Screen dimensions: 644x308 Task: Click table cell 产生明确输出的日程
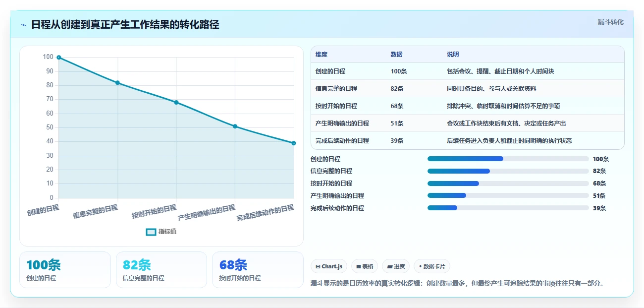pos(342,123)
